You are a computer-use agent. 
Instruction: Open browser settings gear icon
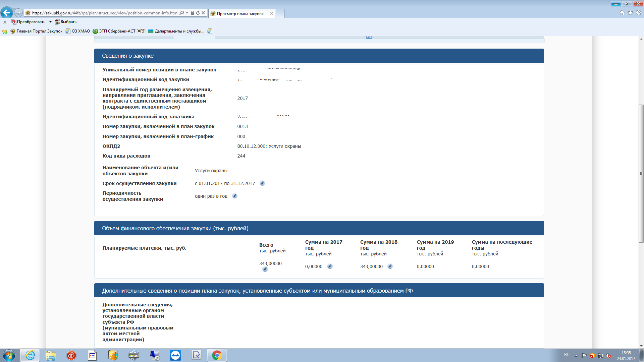(x=639, y=13)
